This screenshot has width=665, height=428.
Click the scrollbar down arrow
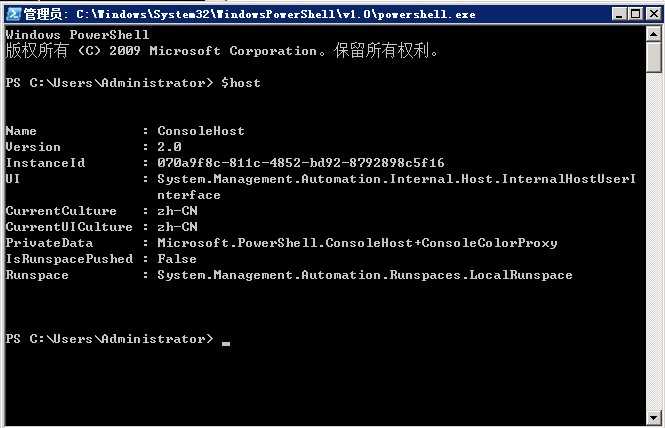point(654,418)
